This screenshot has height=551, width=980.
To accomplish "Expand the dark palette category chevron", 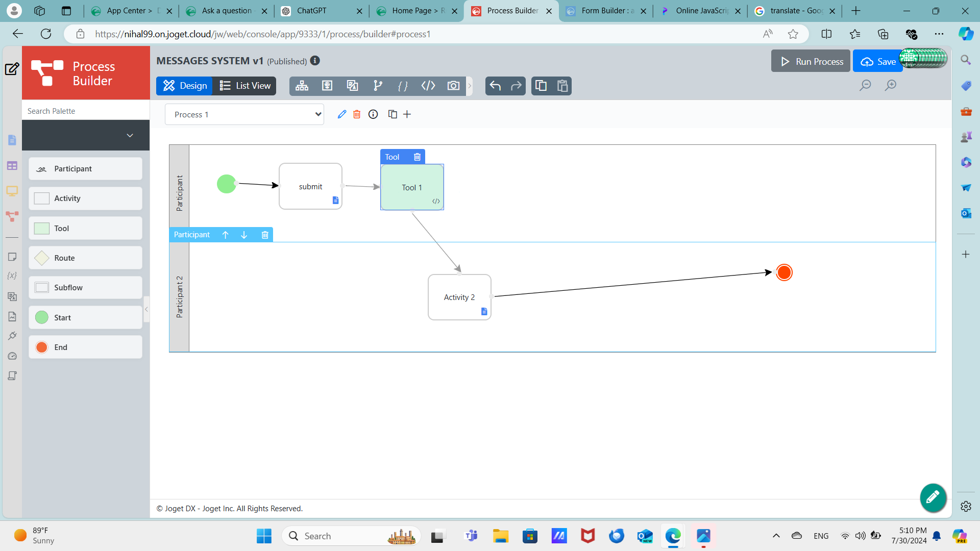I will click(130, 135).
